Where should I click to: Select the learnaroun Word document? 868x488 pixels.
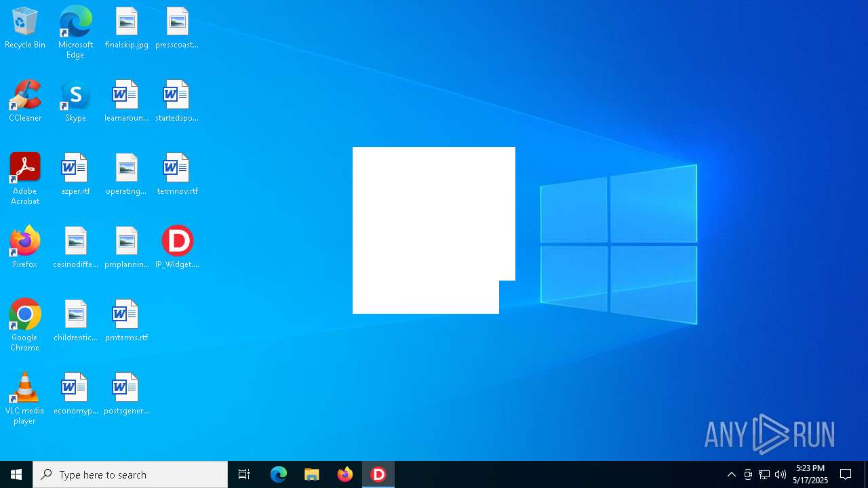tap(126, 102)
